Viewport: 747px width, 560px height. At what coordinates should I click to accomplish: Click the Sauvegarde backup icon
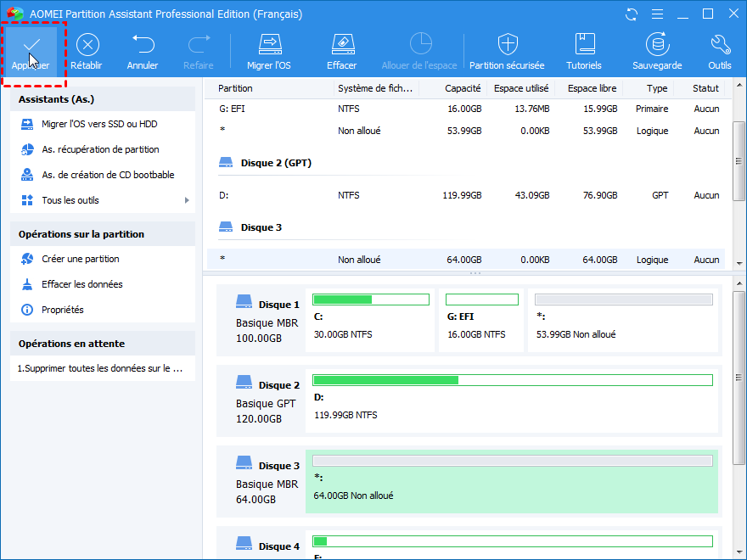[656, 45]
